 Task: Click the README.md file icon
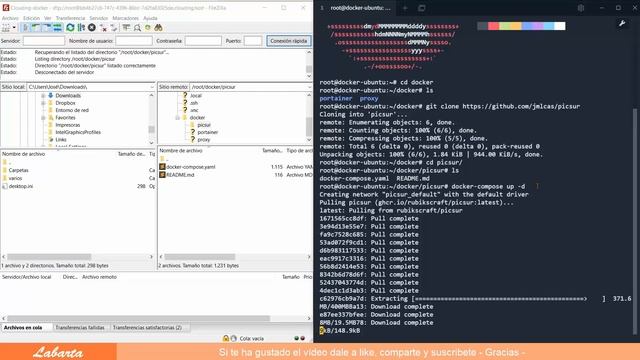point(162,175)
